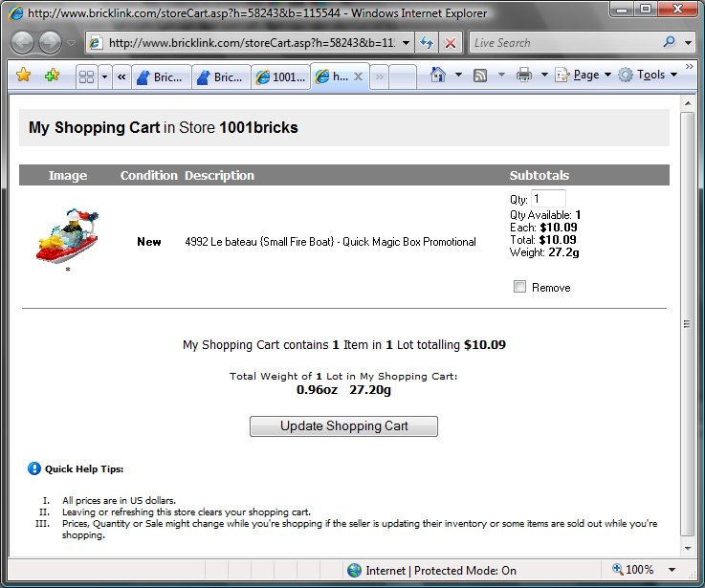The image size is (705, 588).
Task: Go back with the browser Back arrow
Action: pos(23,43)
